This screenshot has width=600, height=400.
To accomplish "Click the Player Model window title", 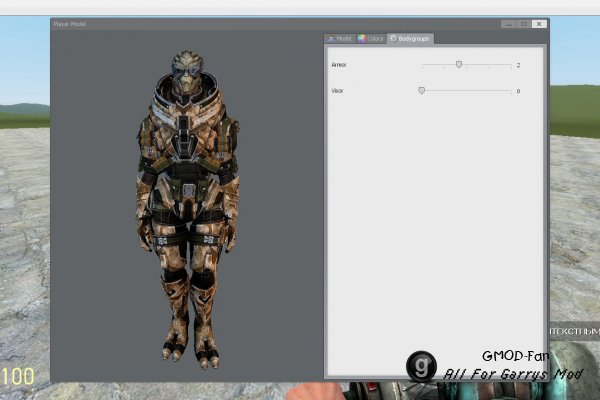I will click(70, 24).
